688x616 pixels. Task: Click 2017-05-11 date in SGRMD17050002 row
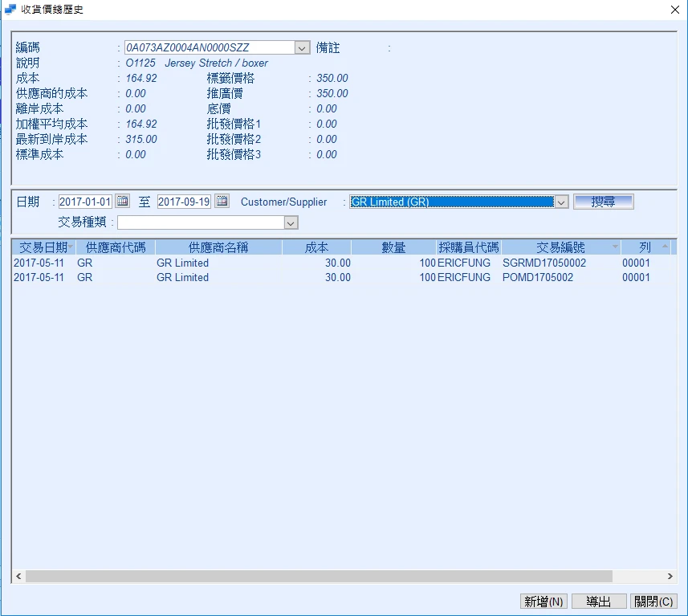pyautogui.click(x=39, y=263)
